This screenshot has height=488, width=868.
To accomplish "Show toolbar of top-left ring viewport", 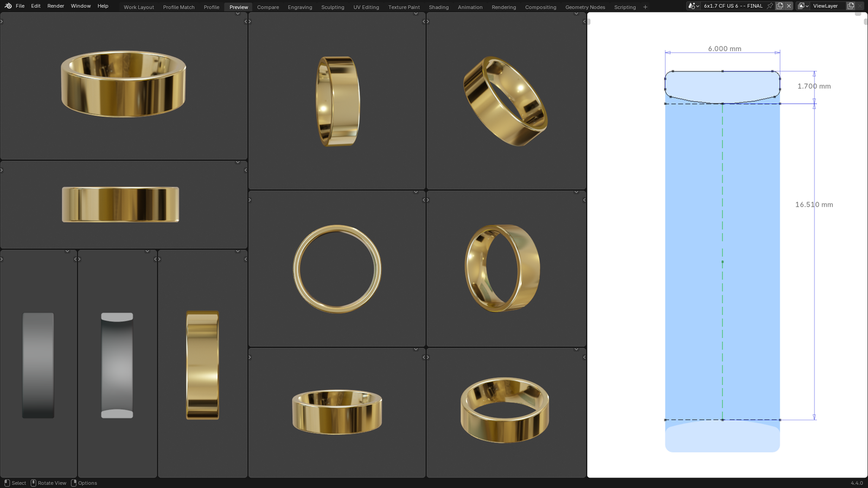I will [x=2, y=22].
